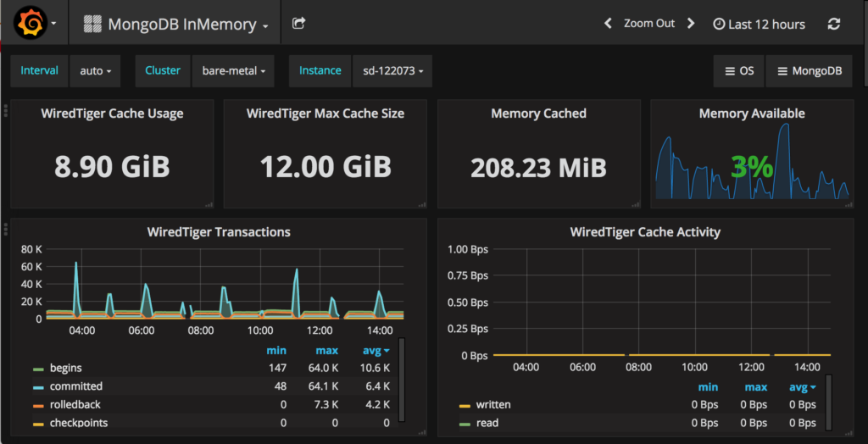Open the MongoDB dashboards link menu
Screen dimensions: 868x444
click(x=809, y=71)
